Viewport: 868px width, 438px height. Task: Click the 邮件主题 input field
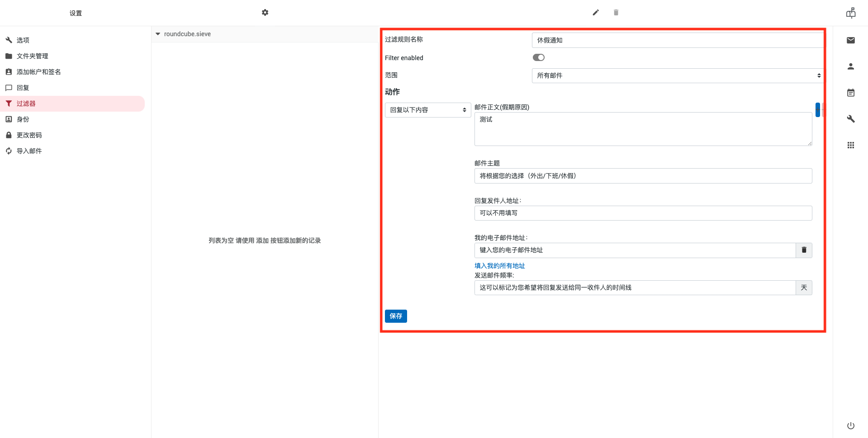pyautogui.click(x=643, y=176)
